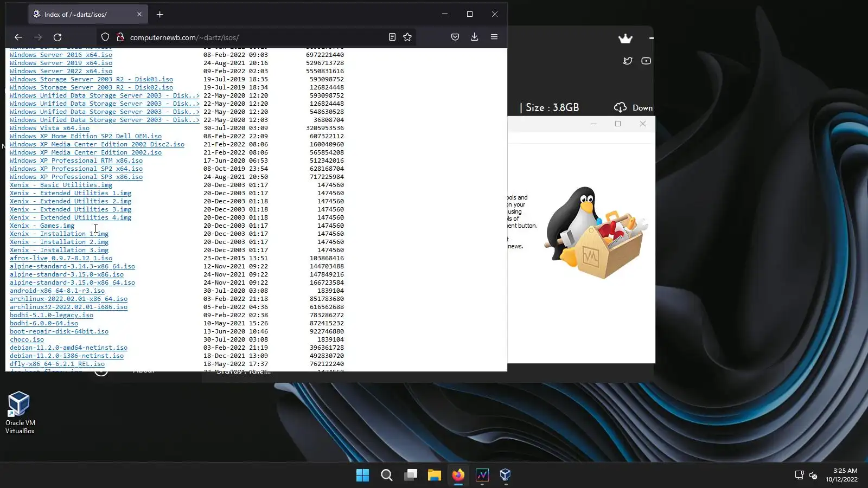
Task: Open the clock showing 3:25 AM
Action: point(841,475)
